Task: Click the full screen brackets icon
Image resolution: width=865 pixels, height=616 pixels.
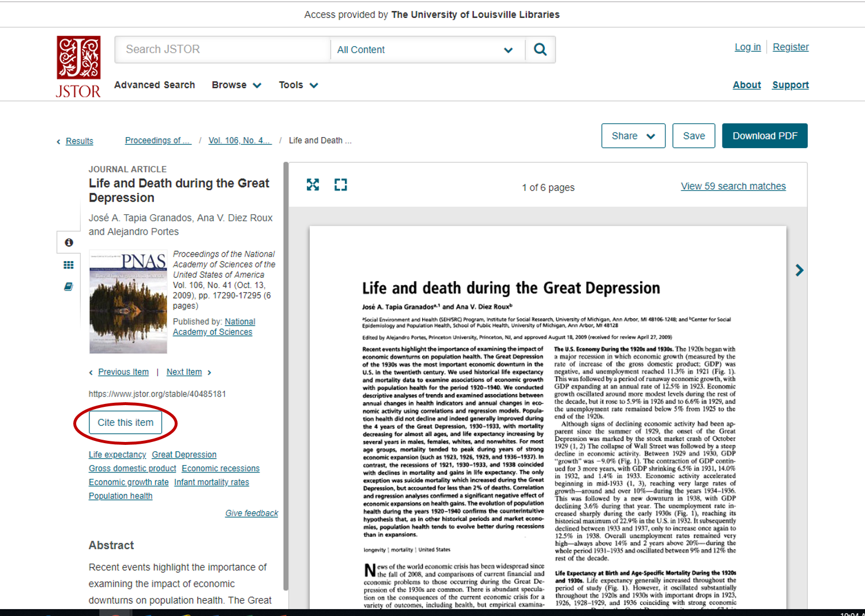Action: 341,184
